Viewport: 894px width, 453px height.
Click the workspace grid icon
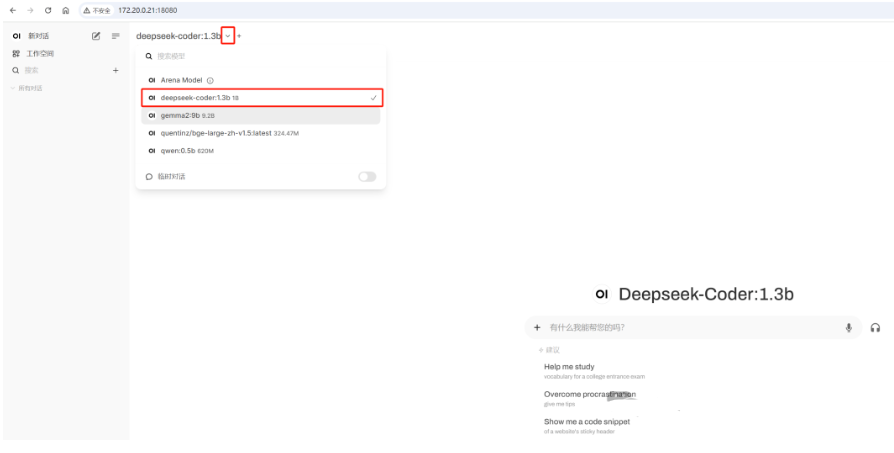tap(16, 54)
